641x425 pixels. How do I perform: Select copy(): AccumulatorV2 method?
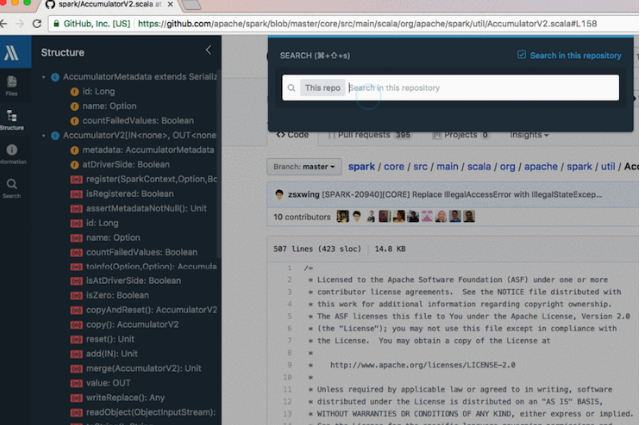coord(132,324)
